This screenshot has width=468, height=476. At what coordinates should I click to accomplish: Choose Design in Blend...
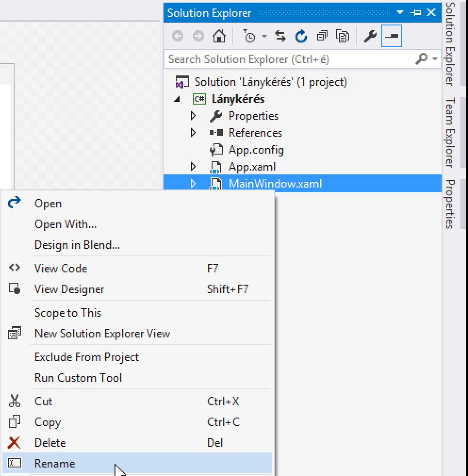pos(137,245)
